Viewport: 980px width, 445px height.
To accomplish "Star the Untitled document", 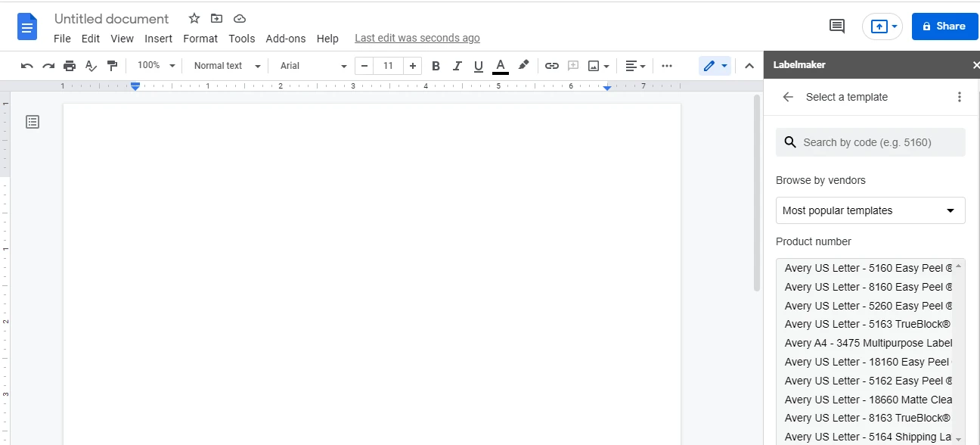I will (194, 18).
